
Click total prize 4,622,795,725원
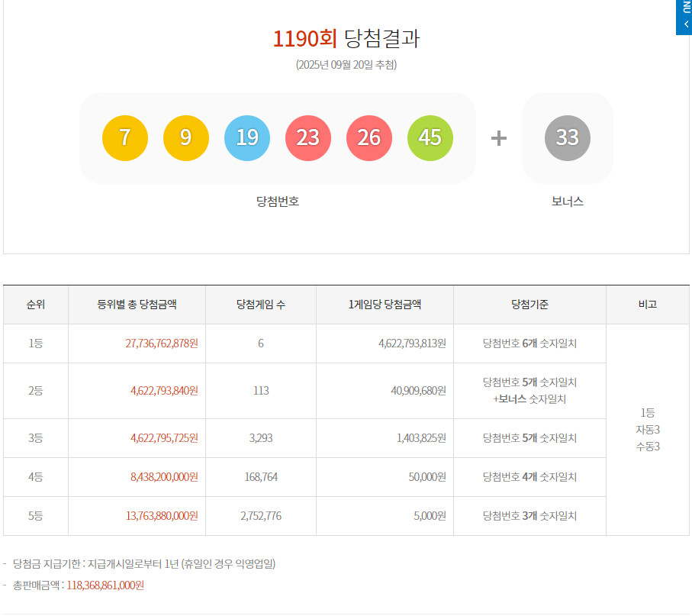pos(164,438)
